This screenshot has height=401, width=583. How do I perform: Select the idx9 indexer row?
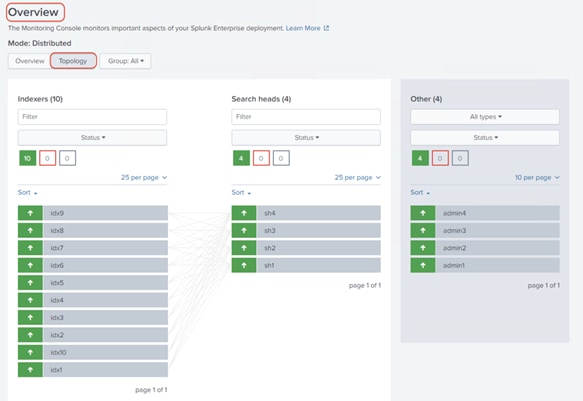pos(93,213)
